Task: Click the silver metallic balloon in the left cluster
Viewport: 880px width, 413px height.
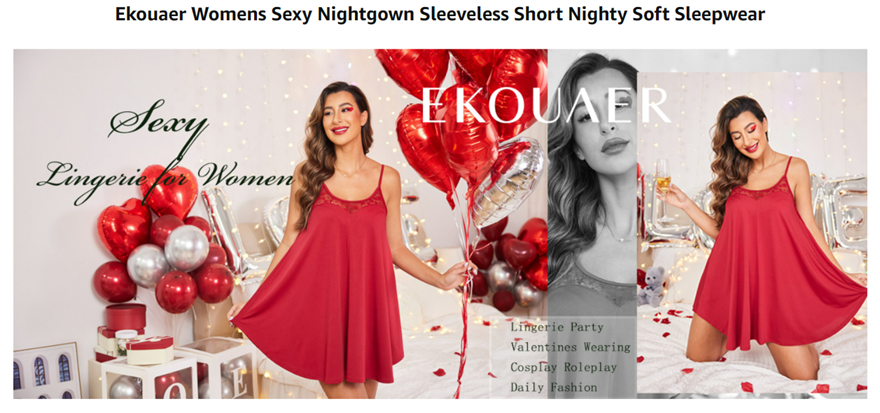Action: [187, 247]
